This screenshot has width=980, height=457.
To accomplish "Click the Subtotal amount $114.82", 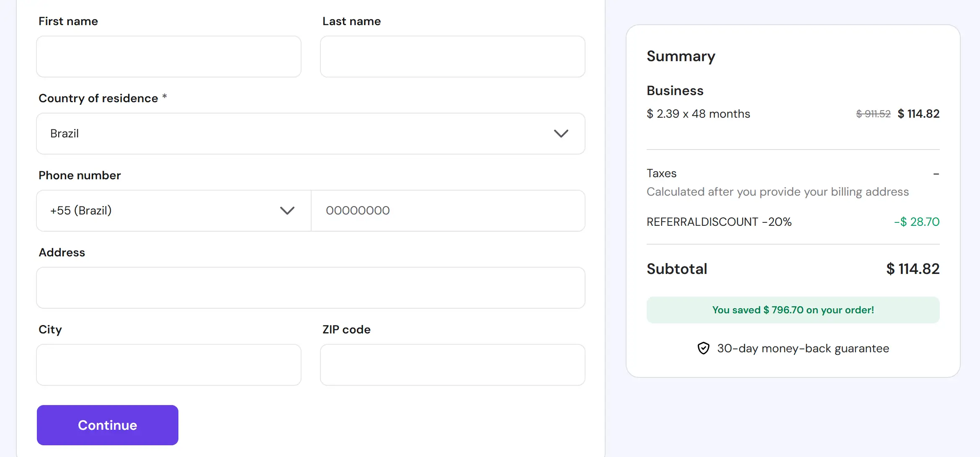I will tap(913, 269).
